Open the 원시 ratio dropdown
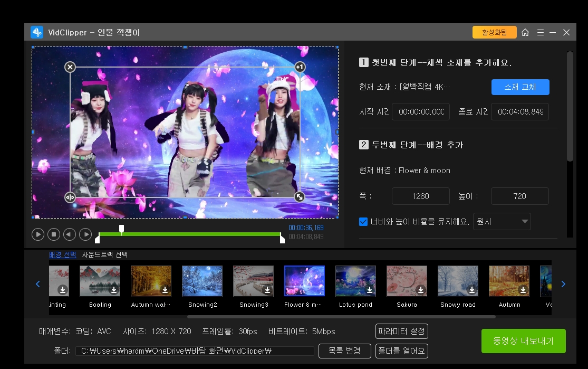 click(x=502, y=222)
